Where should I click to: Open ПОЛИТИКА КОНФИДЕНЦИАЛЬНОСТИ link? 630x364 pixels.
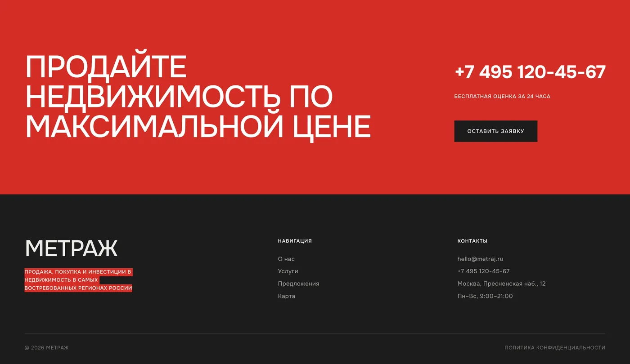(555, 348)
